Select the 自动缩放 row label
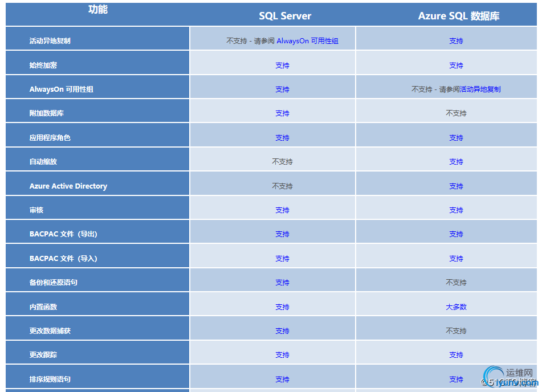 (43, 161)
